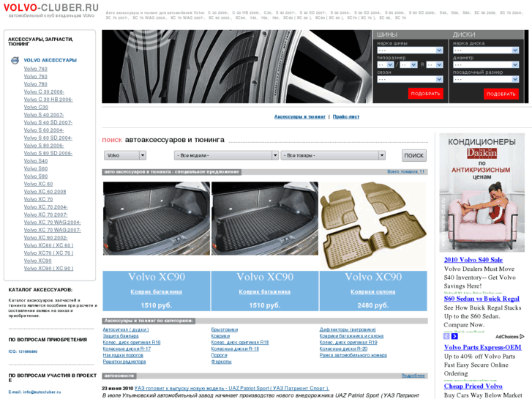Open Решетки радиатора category
532x399 pixels.
point(124,362)
